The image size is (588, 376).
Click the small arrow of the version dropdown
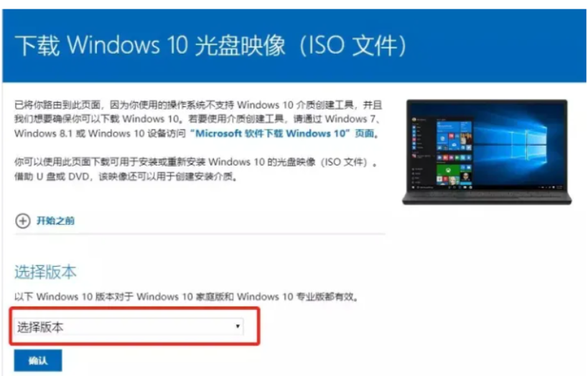point(238,326)
